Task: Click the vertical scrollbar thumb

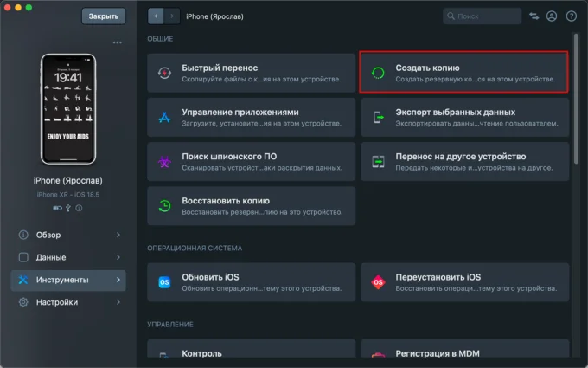Action: (x=576, y=99)
